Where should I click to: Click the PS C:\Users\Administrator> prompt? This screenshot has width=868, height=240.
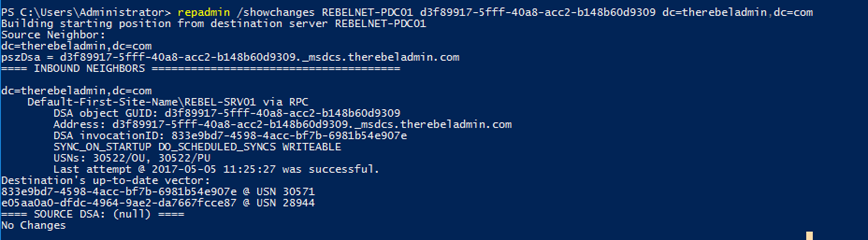point(86,13)
